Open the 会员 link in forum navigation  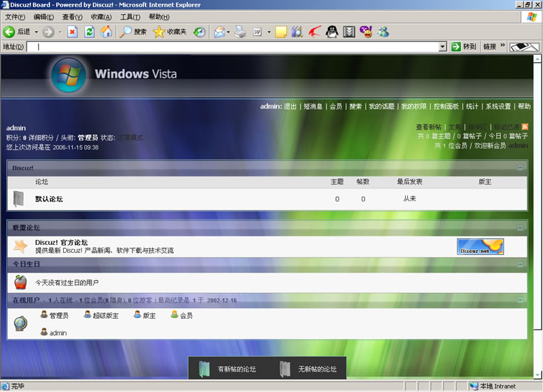coord(335,106)
